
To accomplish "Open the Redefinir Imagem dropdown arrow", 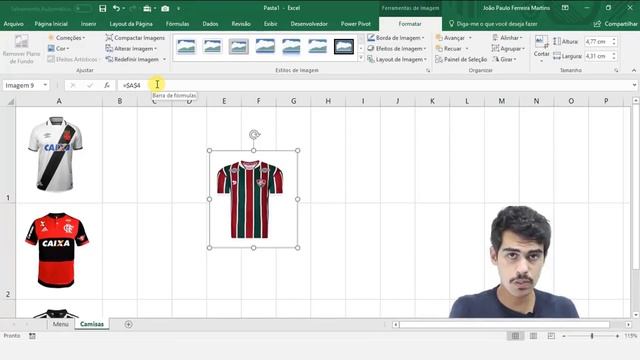I will point(164,60).
